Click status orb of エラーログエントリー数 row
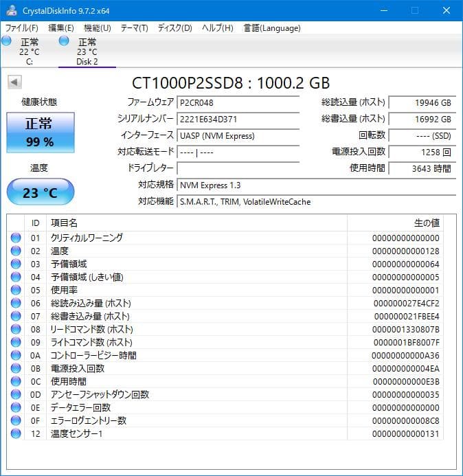The height and width of the screenshot is (476, 463). point(16,420)
